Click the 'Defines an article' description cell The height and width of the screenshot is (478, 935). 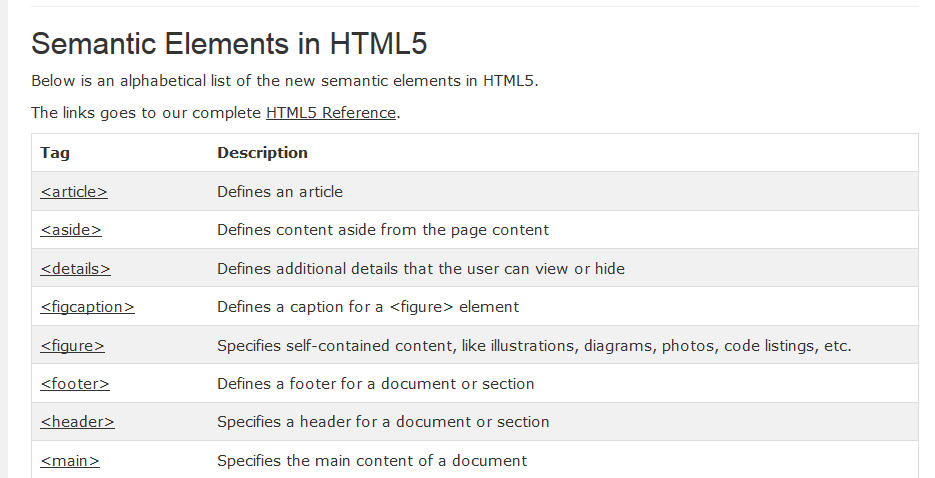[280, 192]
